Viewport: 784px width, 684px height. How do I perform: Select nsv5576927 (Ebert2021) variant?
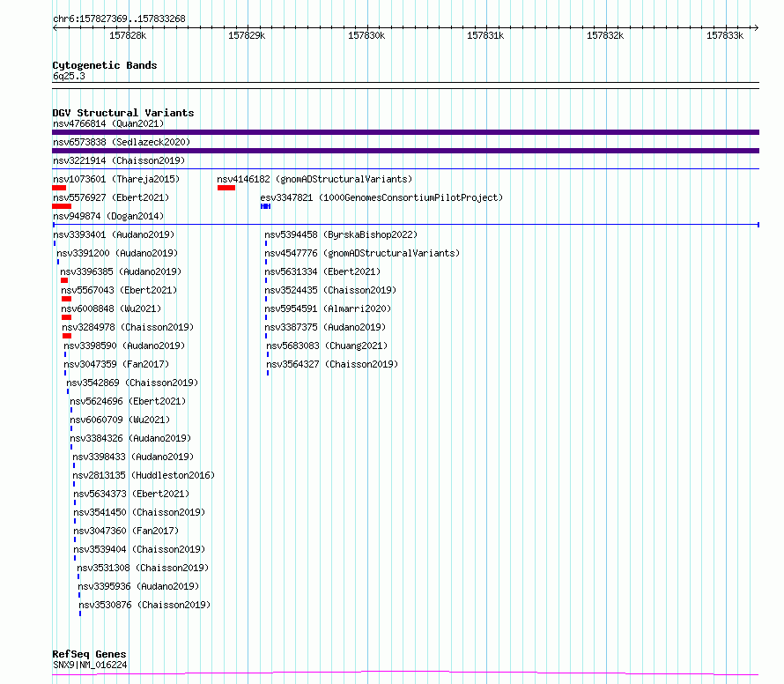111,197
